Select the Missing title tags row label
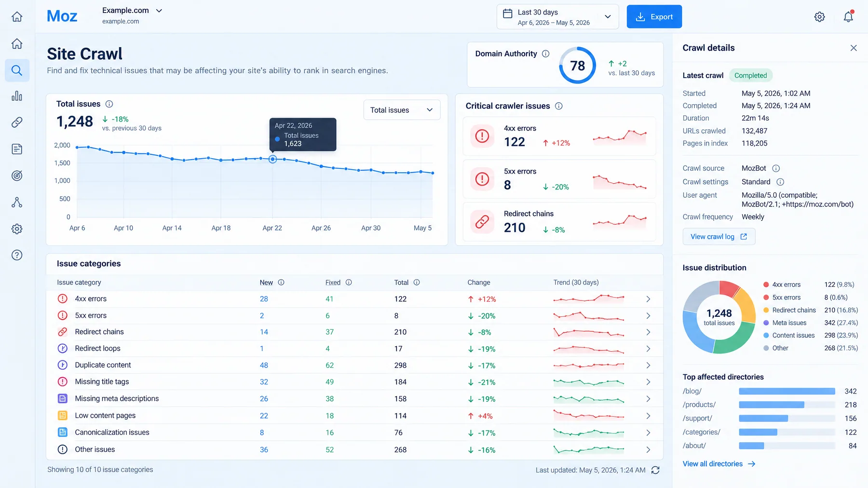The image size is (868, 488). tap(102, 382)
